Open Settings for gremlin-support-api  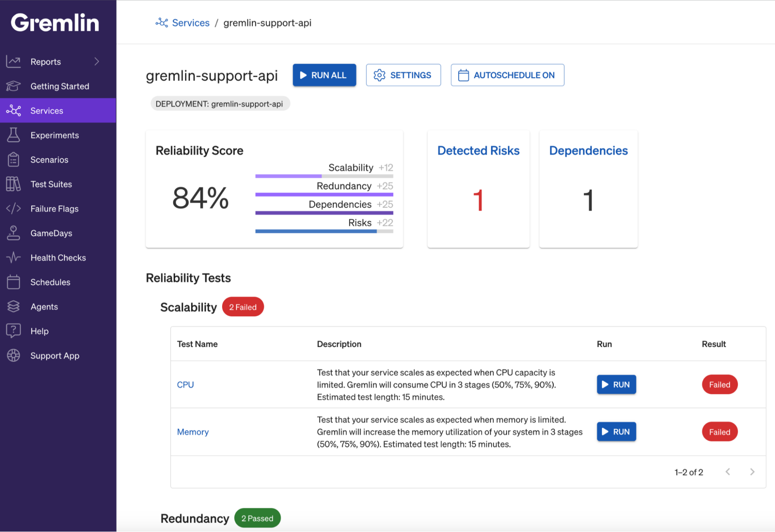point(404,75)
